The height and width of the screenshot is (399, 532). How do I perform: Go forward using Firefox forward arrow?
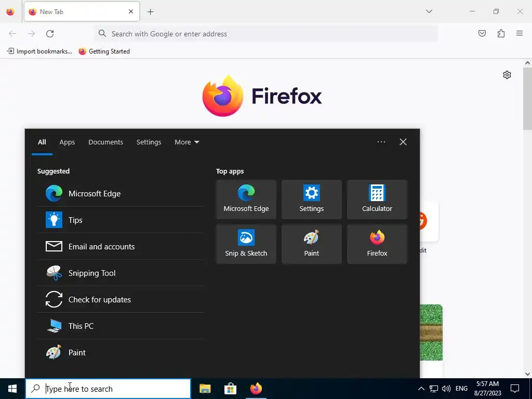[x=31, y=34]
